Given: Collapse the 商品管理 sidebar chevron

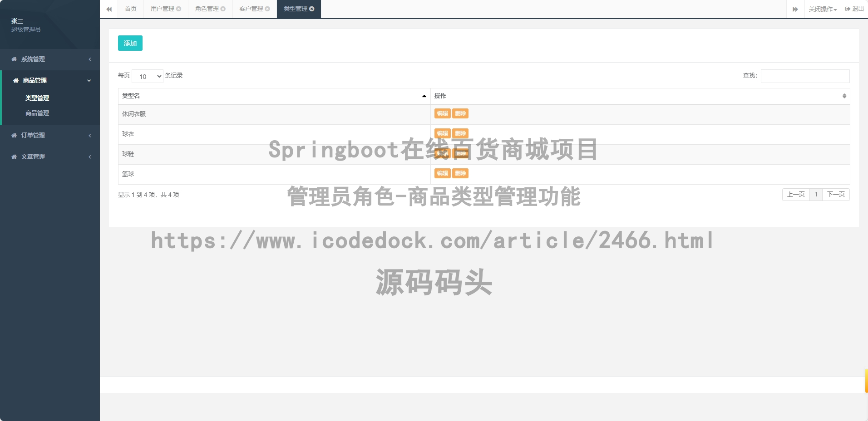Looking at the screenshot, I should click(x=89, y=81).
